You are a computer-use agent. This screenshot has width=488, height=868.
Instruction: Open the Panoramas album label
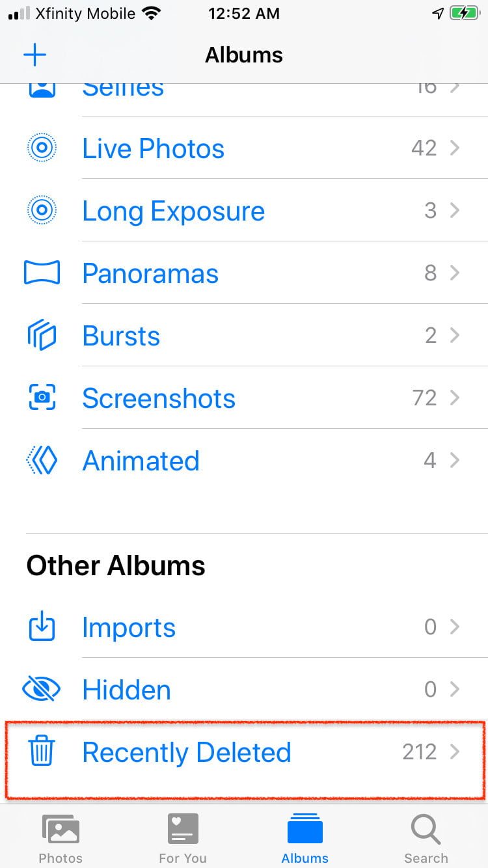tap(150, 273)
